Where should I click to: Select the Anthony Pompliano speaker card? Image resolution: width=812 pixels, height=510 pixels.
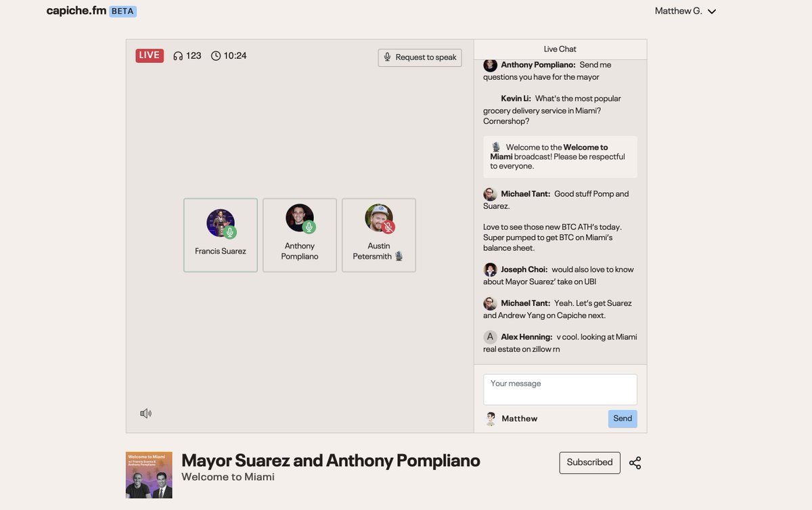pos(300,235)
